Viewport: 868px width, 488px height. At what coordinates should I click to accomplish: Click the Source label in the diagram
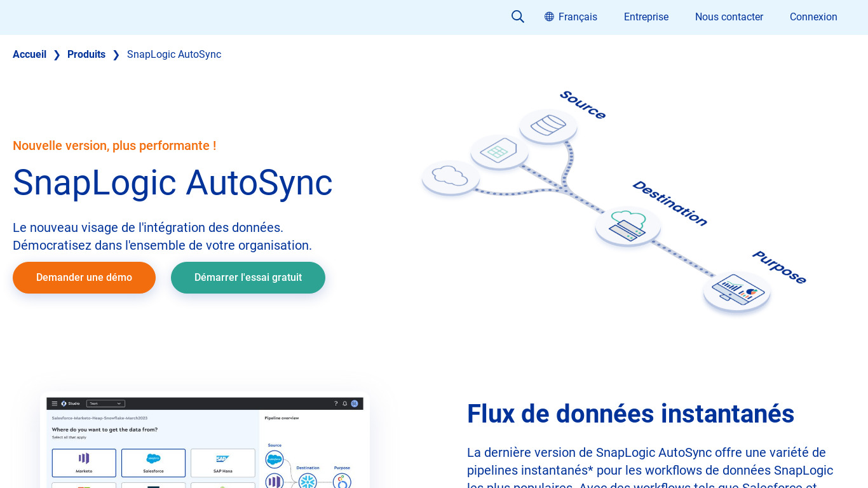[583, 105]
